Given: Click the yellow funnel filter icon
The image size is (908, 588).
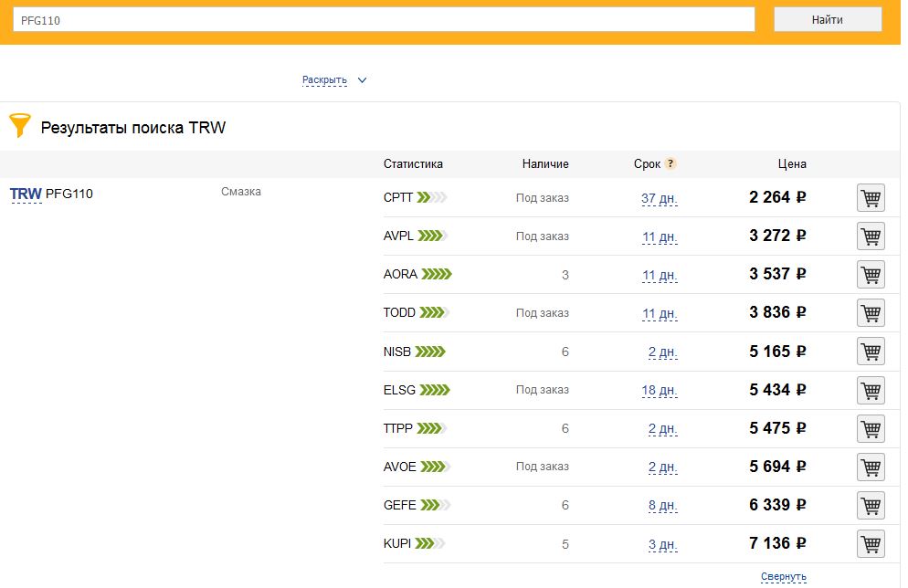Looking at the screenshot, I should point(20,125).
